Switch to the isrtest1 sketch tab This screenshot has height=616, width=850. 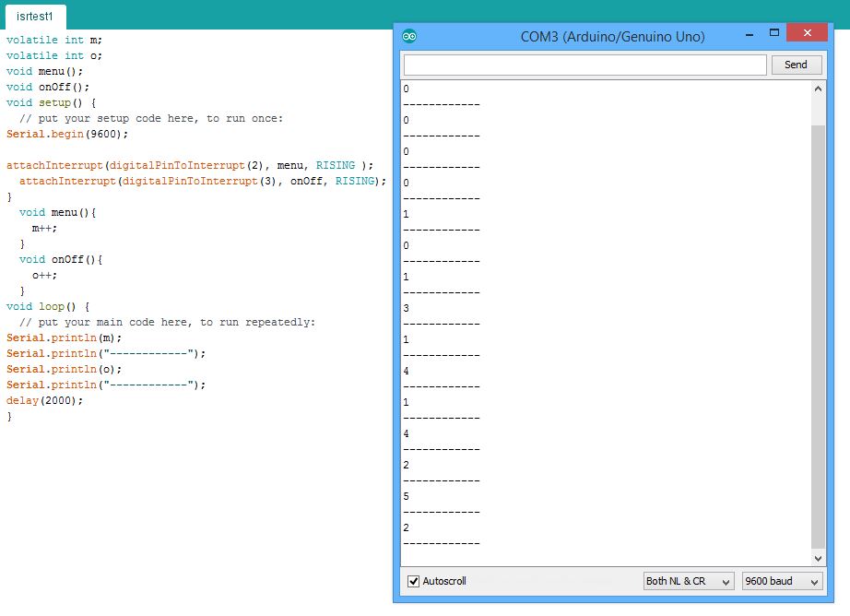(35, 16)
